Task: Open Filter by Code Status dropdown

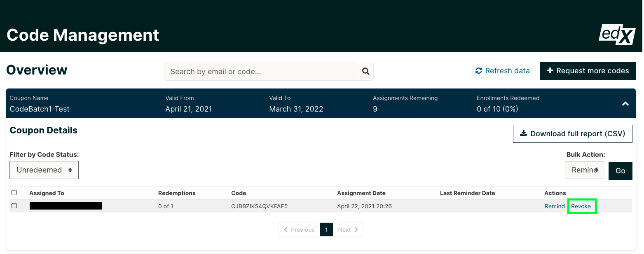Action: [44, 170]
